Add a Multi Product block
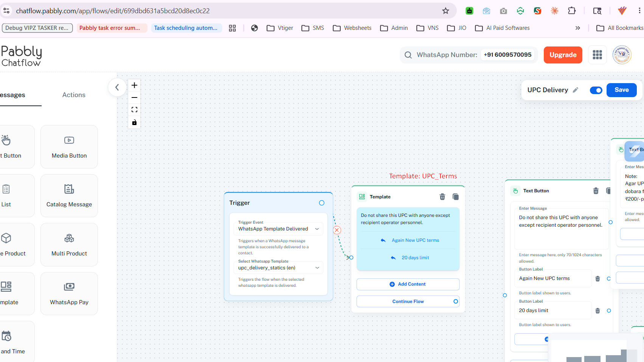644x362 pixels. coord(69,245)
